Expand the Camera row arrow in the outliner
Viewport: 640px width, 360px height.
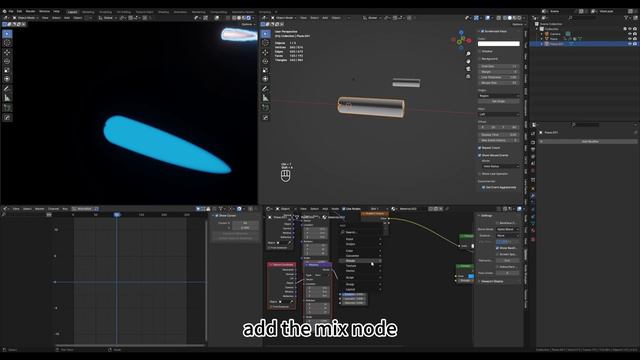tap(542, 34)
